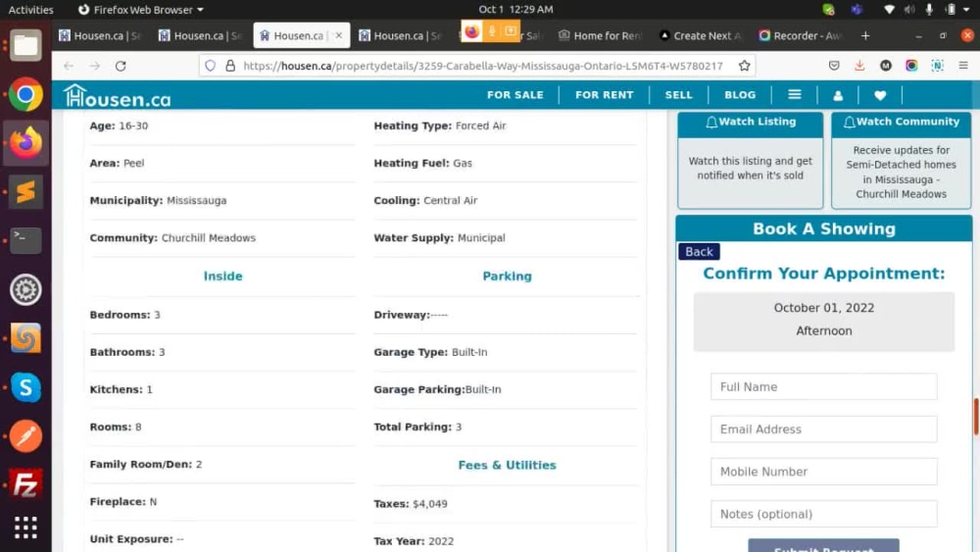
Task: Open Housen hamburger menu icon
Action: (x=795, y=94)
